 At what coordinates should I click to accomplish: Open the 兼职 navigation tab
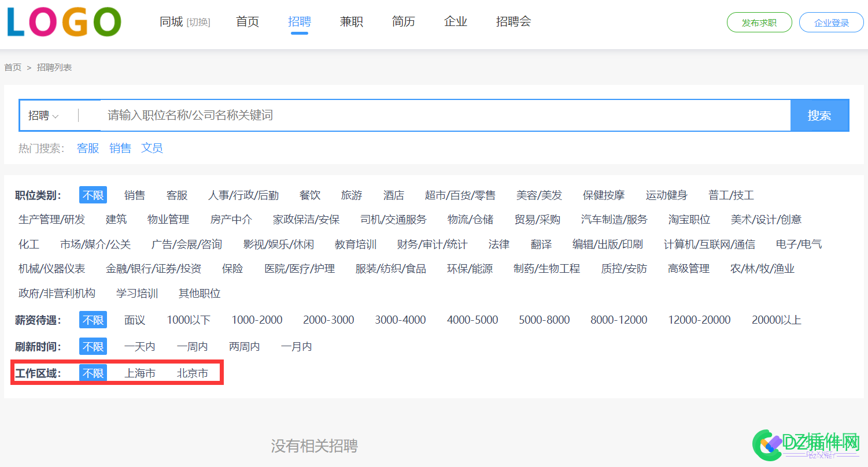[352, 22]
